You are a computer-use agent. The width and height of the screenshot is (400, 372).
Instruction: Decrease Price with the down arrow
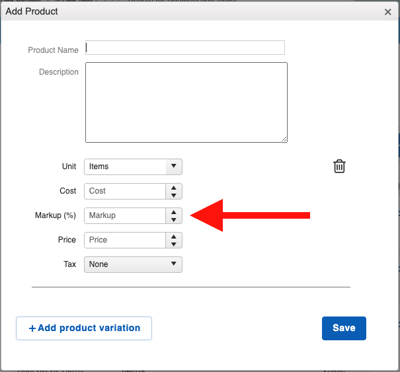[x=174, y=244]
